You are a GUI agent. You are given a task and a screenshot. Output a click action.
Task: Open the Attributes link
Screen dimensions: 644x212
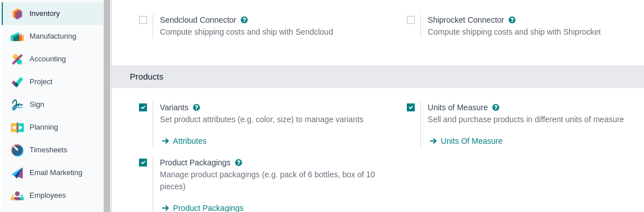184,141
